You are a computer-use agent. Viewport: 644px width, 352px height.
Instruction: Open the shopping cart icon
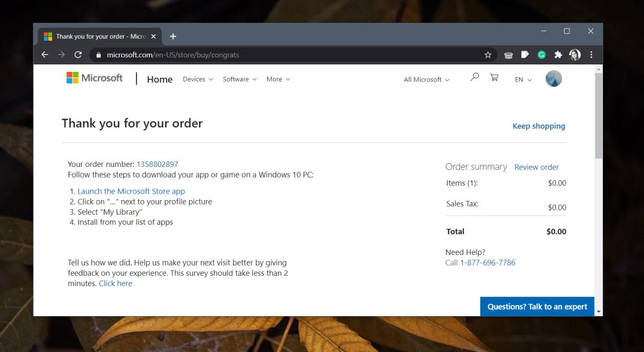[x=494, y=77]
